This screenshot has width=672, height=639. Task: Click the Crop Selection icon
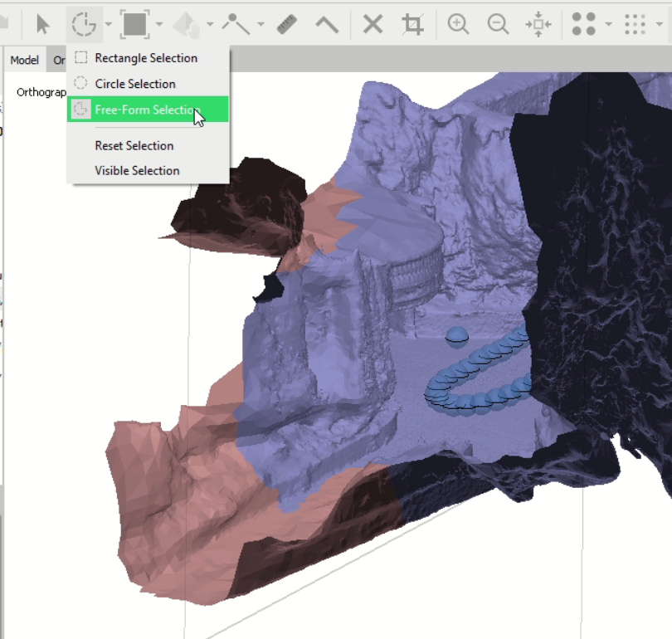412,24
